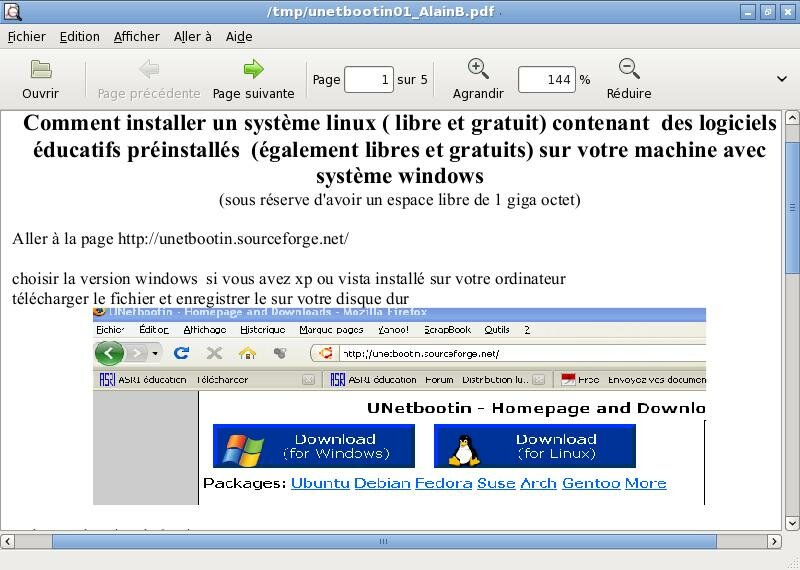The image size is (800, 570).
Task: Click the Download for Windows banner
Action: click(x=314, y=445)
